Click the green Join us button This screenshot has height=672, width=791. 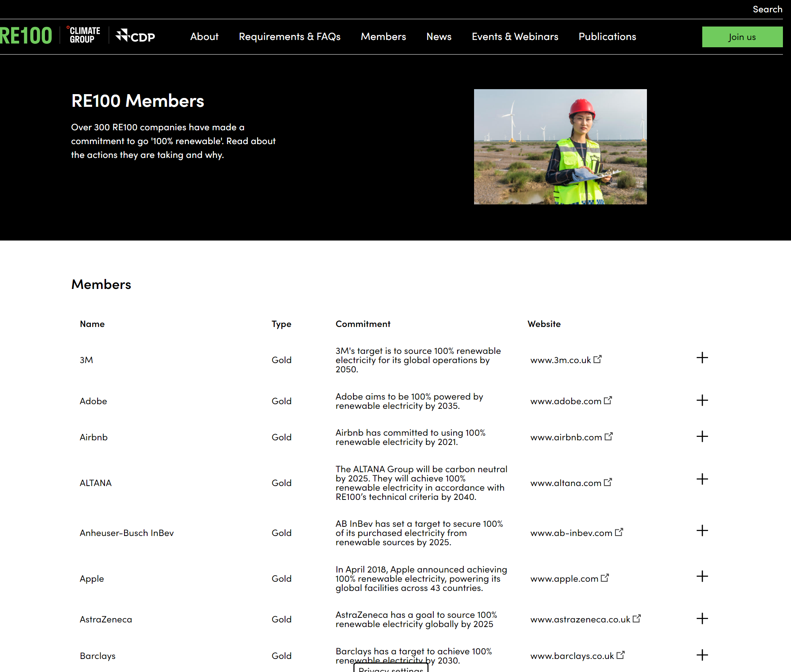point(742,37)
